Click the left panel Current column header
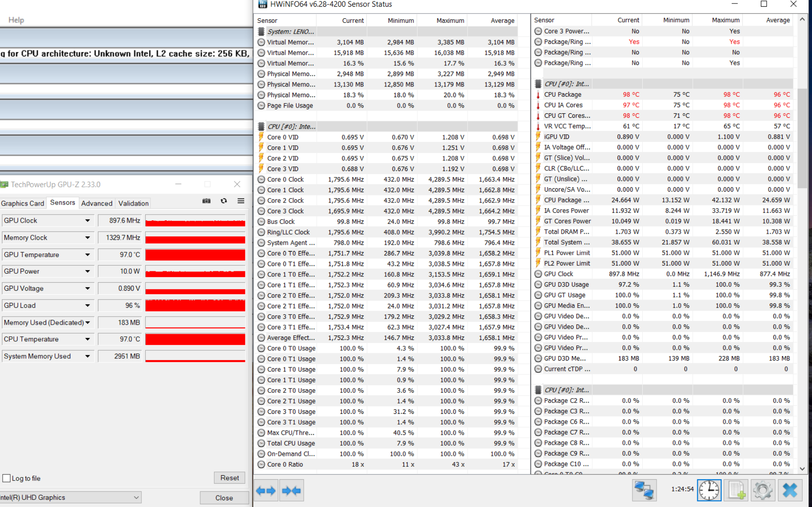Screen dimensions: 812x507 (341, 21)
